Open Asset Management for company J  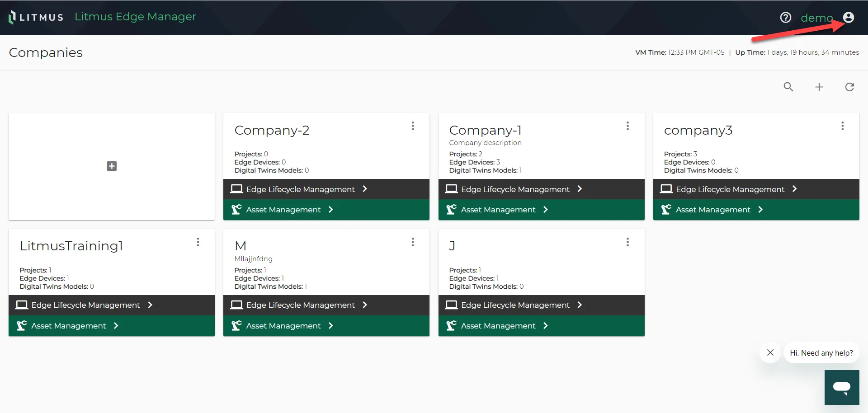[542, 326]
